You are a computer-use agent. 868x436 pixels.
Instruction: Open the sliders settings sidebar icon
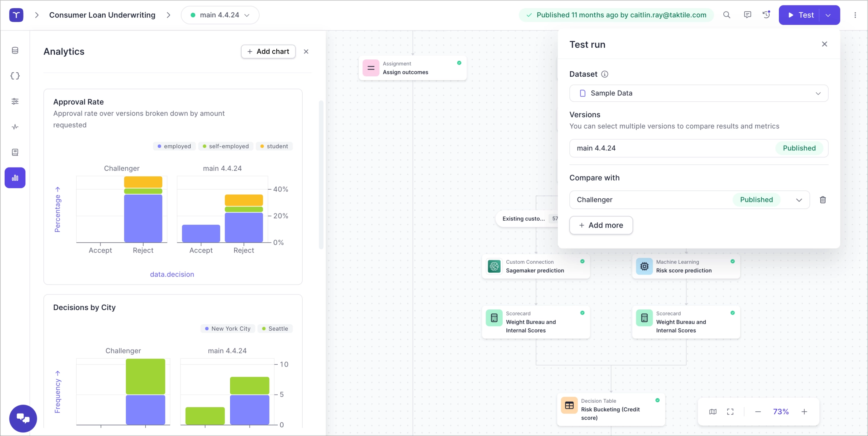click(15, 101)
